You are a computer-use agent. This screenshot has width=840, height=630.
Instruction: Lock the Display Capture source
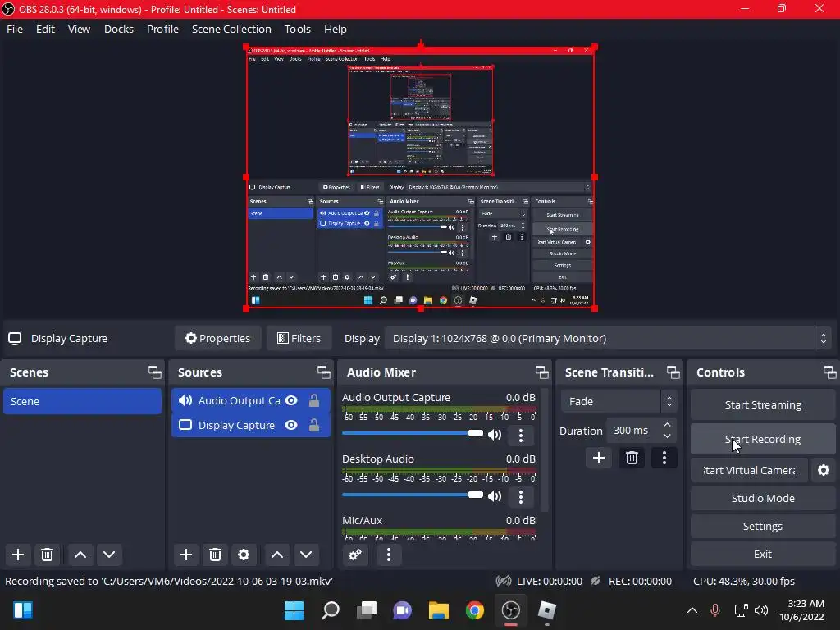(x=314, y=425)
